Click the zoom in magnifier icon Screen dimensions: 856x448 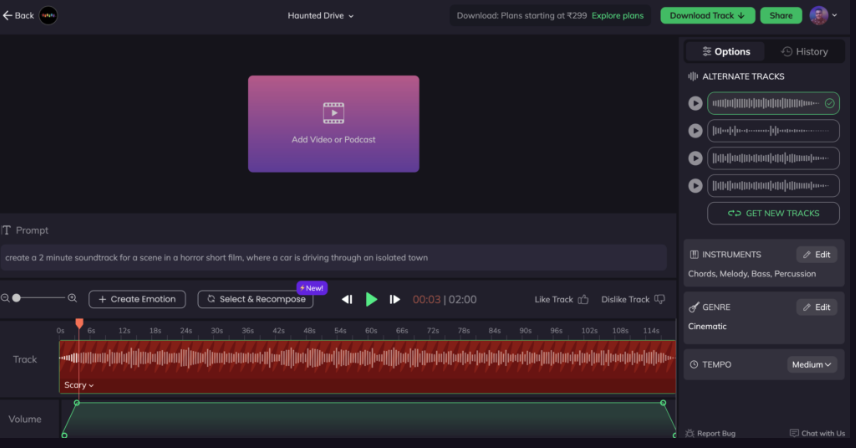click(72, 298)
